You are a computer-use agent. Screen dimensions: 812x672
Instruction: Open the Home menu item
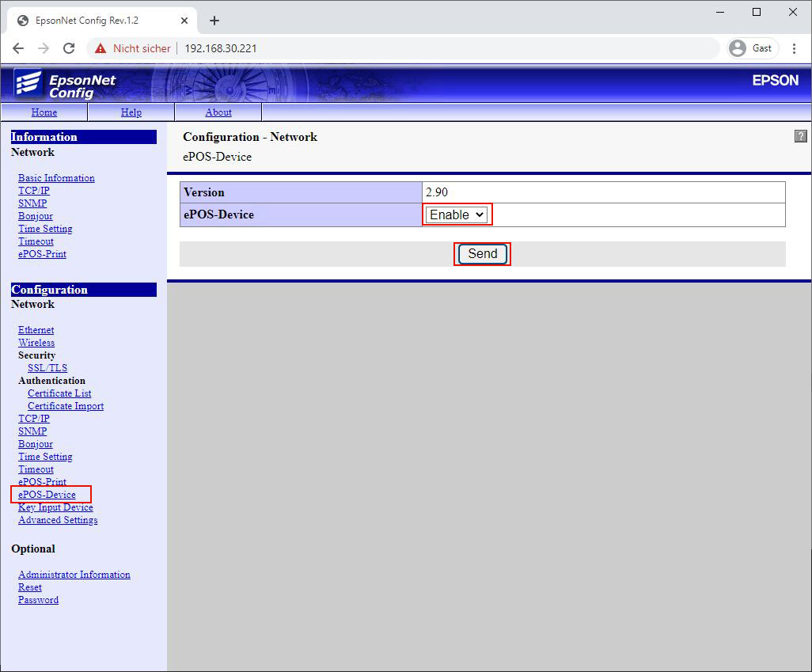coord(44,112)
